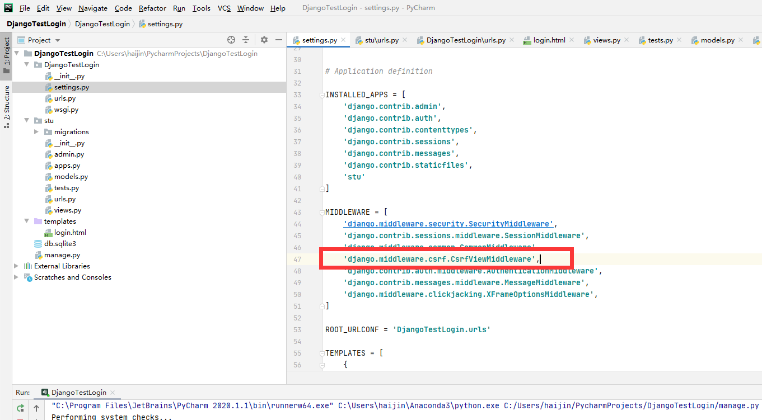Click the locate current file target icon

point(231,41)
